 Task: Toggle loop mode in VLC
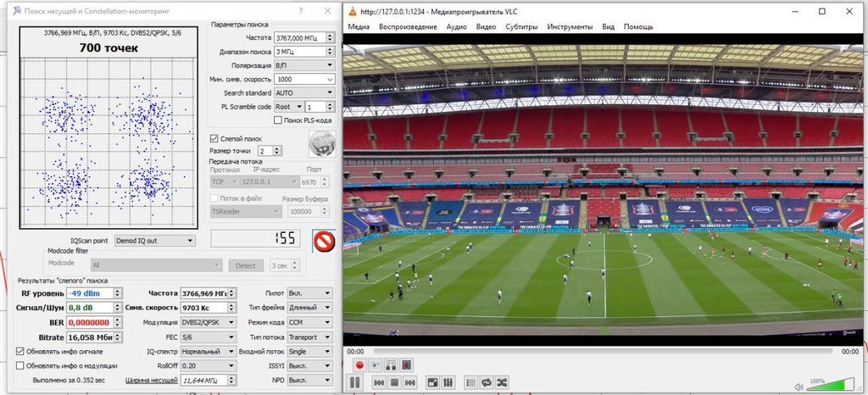[486, 382]
